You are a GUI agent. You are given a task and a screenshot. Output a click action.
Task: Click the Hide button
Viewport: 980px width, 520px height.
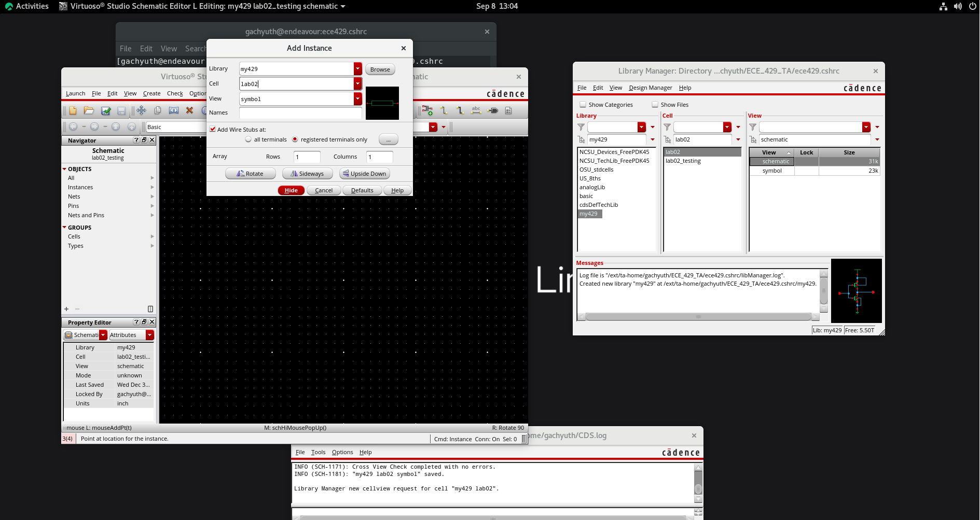point(291,190)
